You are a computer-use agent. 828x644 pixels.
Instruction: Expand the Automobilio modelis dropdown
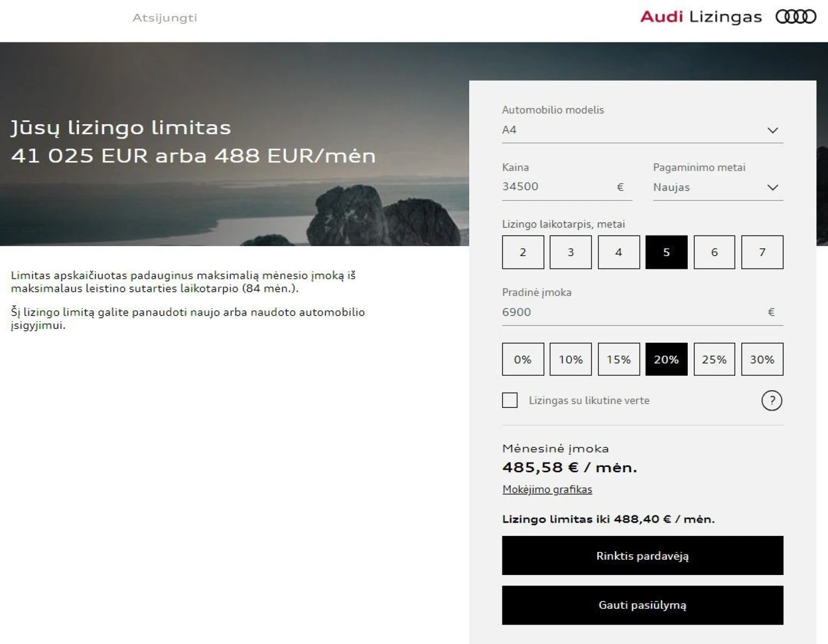pyautogui.click(x=643, y=130)
